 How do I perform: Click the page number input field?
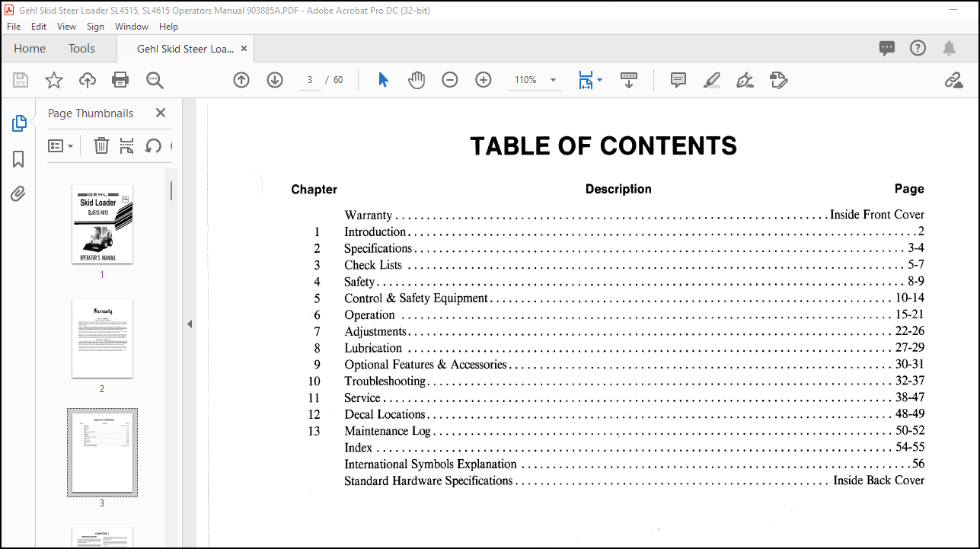tap(310, 80)
